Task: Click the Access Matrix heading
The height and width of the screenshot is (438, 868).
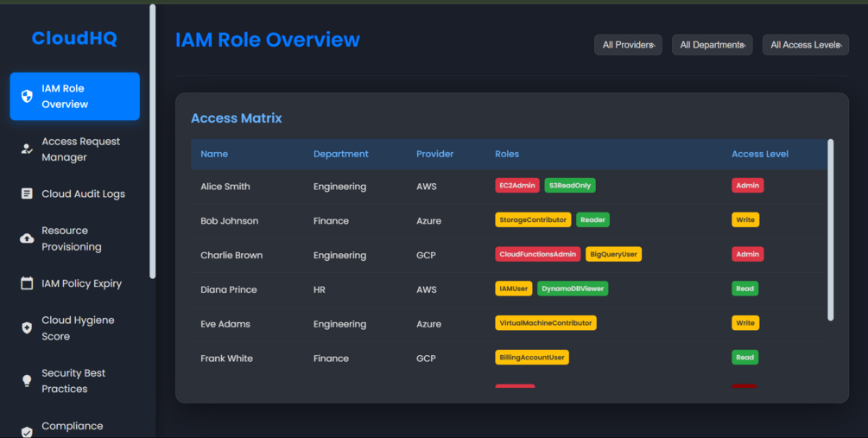Action: point(237,118)
